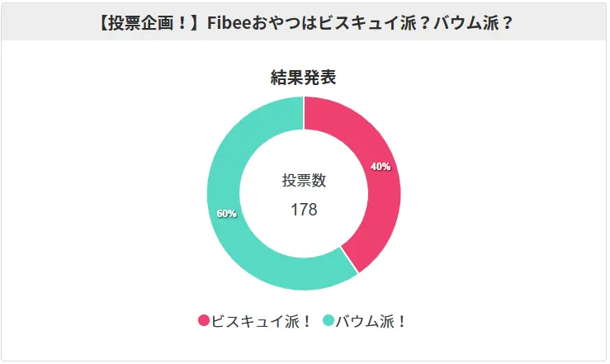610x364 pixels.
Task: Toggle the pink ビスキュイ派 legend marker
Action: tap(204, 321)
